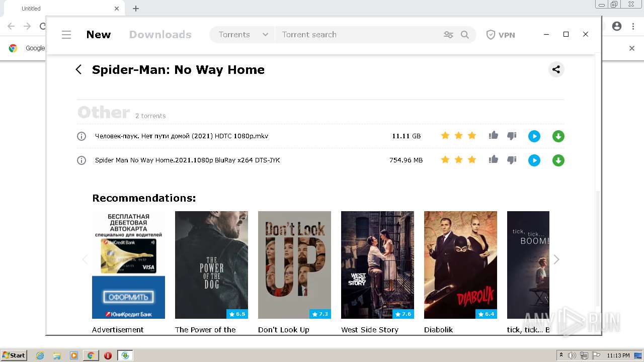This screenshot has width=644, height=362.
Task: Show previous recommendations with left arrow
Action: click(x=85, y=259)
